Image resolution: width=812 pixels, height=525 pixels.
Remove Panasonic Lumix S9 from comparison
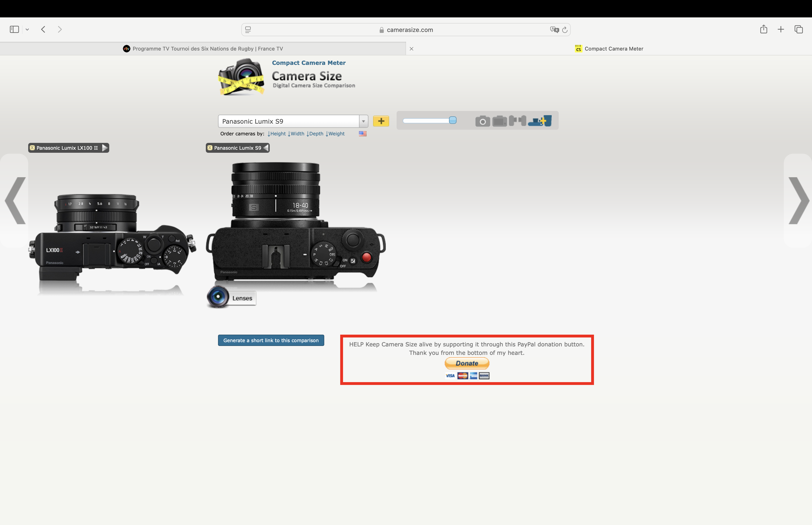point(210,148)
